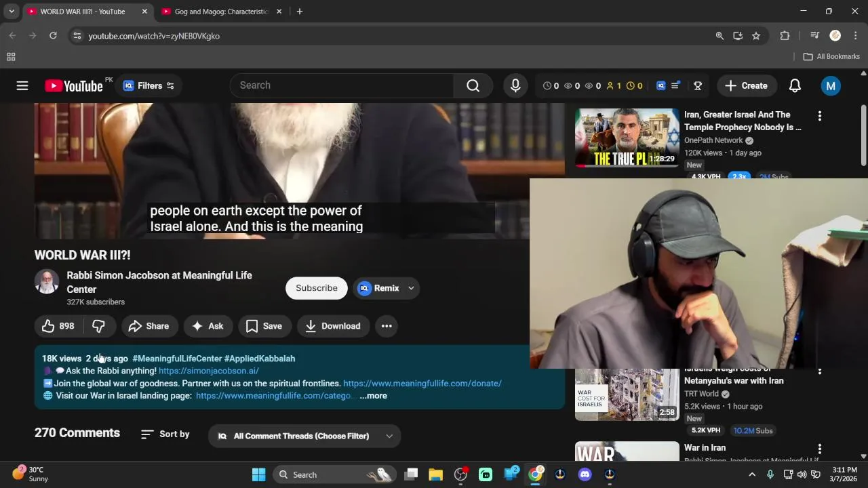Reload the page
Image resolution: width=868 pixels, height=488 pixels.
(x=53, y=36)
